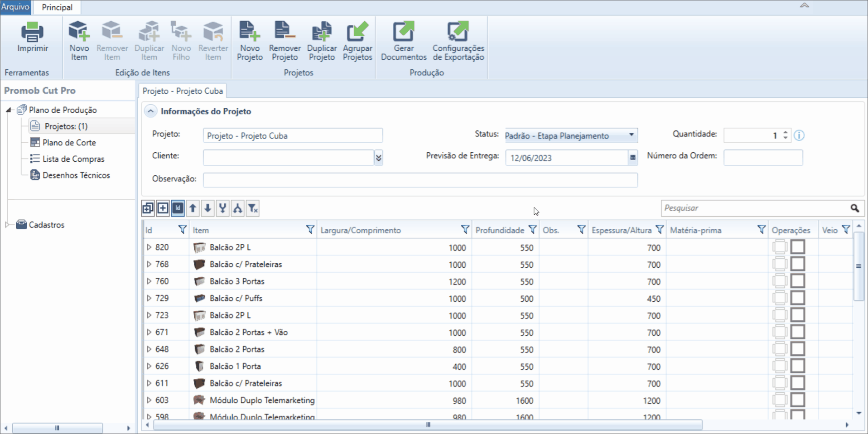Toggle large operations checkbox for item 723

[x=798, y=315]
